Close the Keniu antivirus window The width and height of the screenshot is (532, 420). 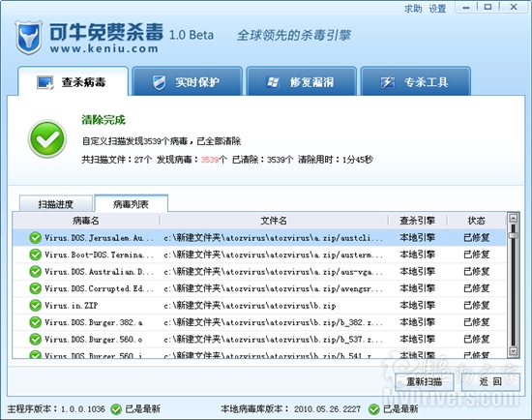point(514,7)
